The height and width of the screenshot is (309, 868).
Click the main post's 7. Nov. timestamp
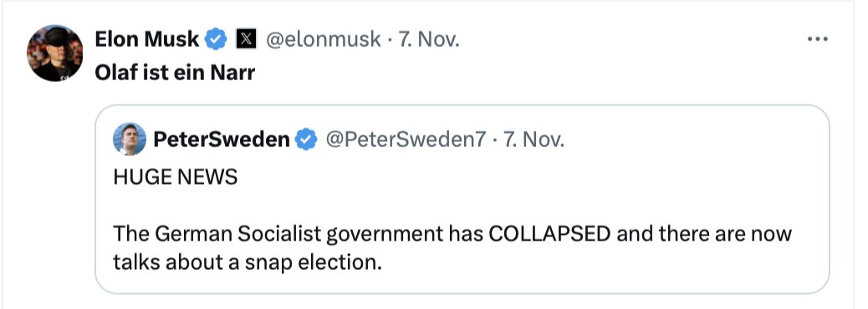click(426, 39)
